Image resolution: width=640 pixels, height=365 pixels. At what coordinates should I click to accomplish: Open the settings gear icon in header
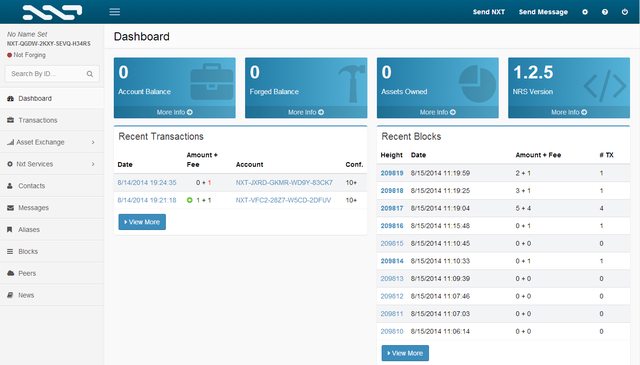pyautogui.click(x=585, y=12)
